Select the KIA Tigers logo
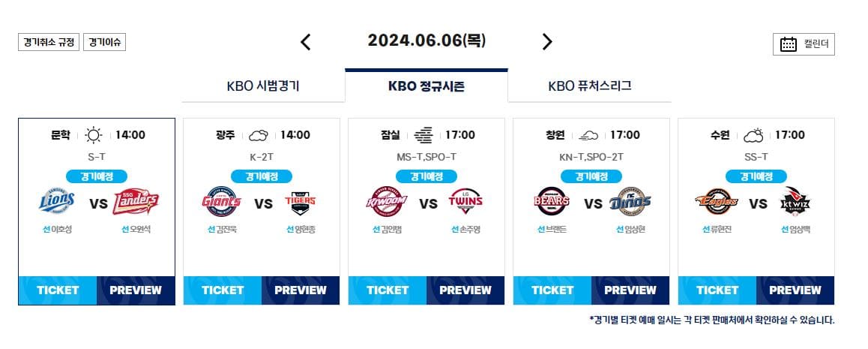The height and width of the screenshot is (349, 868). point(300,202)
